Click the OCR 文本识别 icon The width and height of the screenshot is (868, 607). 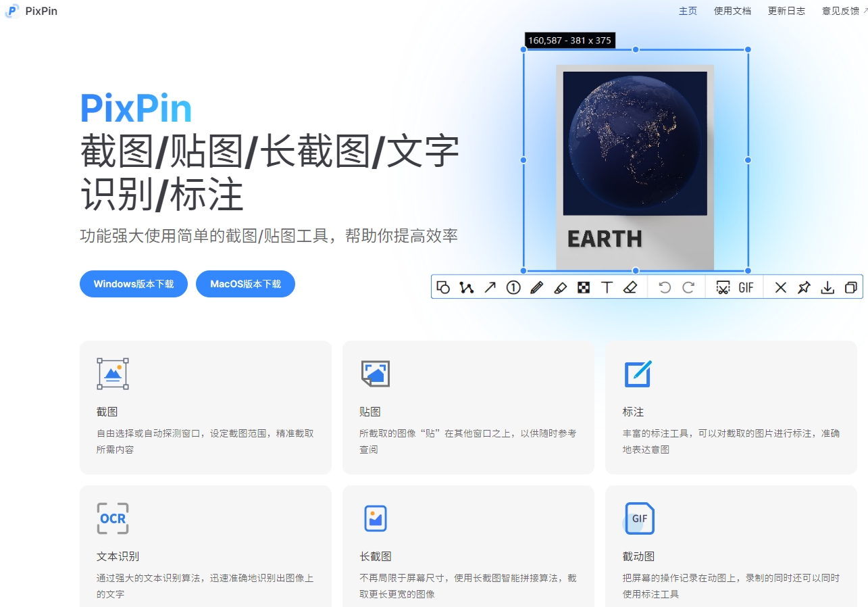pos(113,518)
